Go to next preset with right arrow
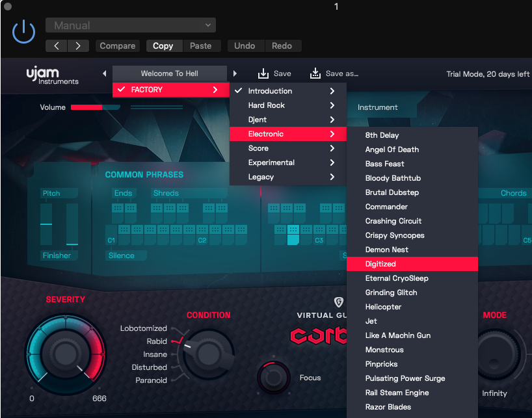532x418 pixels. (x=78, y=46)
